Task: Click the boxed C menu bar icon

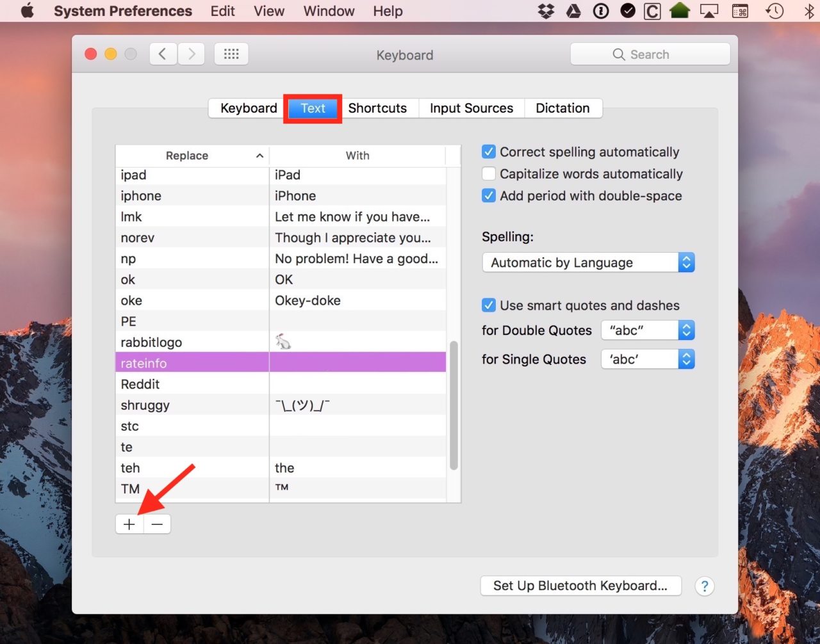Action: [x=652, y=11]
